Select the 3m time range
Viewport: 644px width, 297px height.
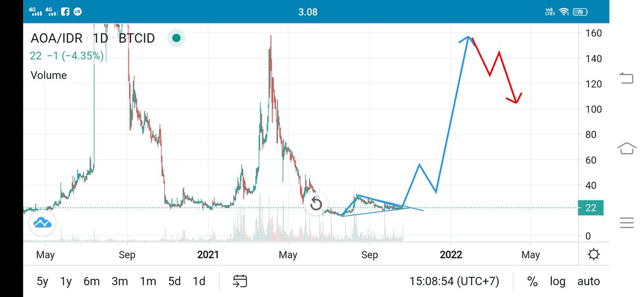[120, 281]
